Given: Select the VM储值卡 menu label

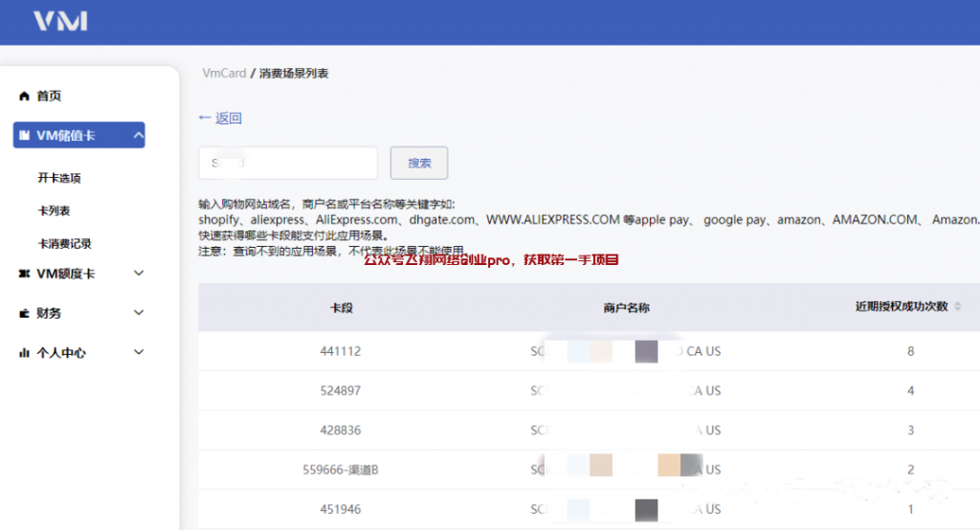Looking at the screenshot, I should tap(66, 136).
